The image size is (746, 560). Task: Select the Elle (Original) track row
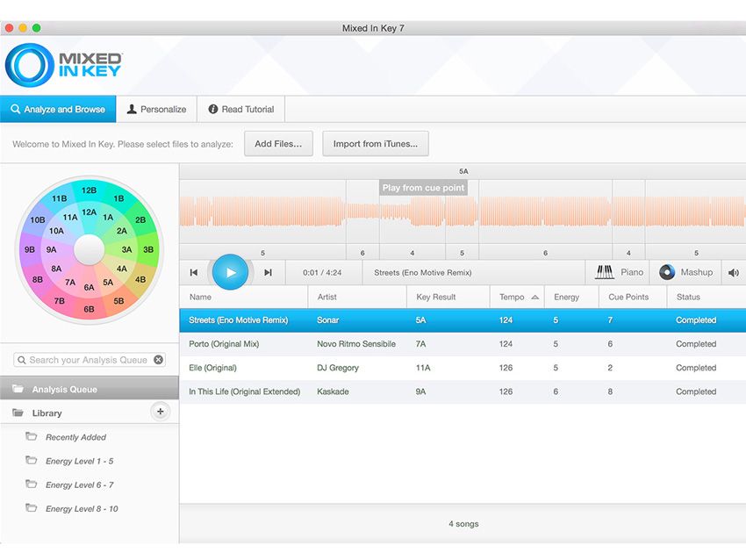pos(351,368)
